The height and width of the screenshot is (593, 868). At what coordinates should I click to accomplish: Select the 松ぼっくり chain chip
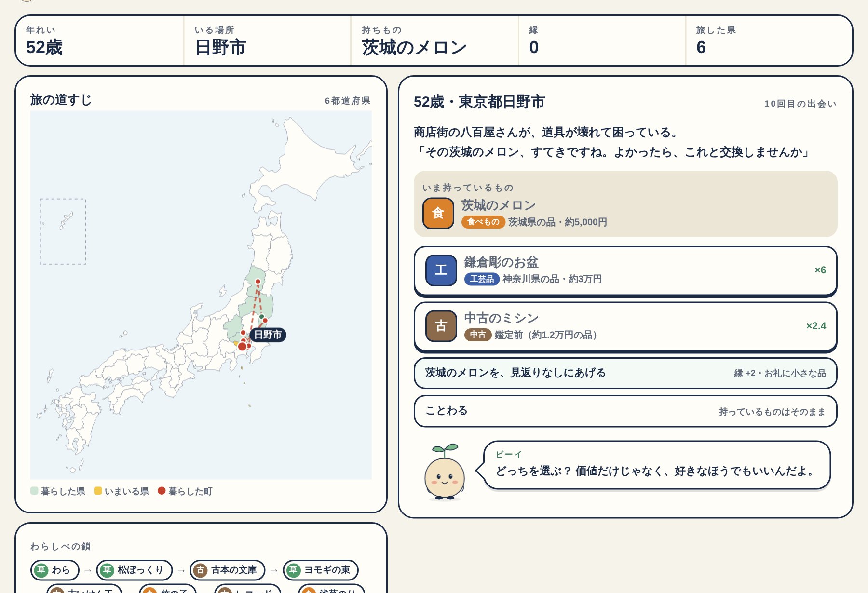click(x=135, y=570)
